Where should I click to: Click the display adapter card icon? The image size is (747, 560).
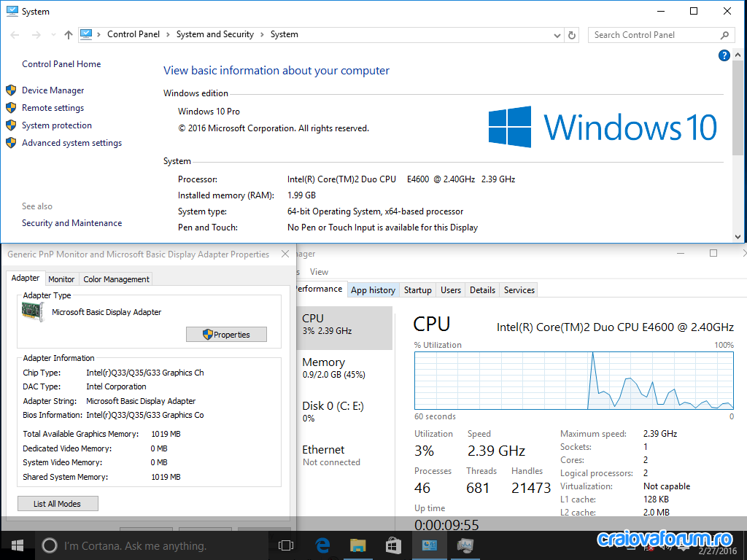[33, 312]
